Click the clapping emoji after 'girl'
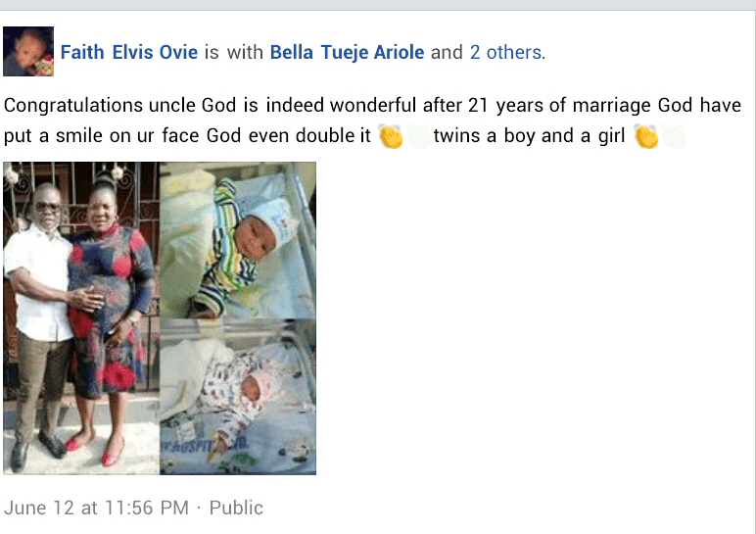Viewport: 756px width, 534px height. (x=645, y=137)
